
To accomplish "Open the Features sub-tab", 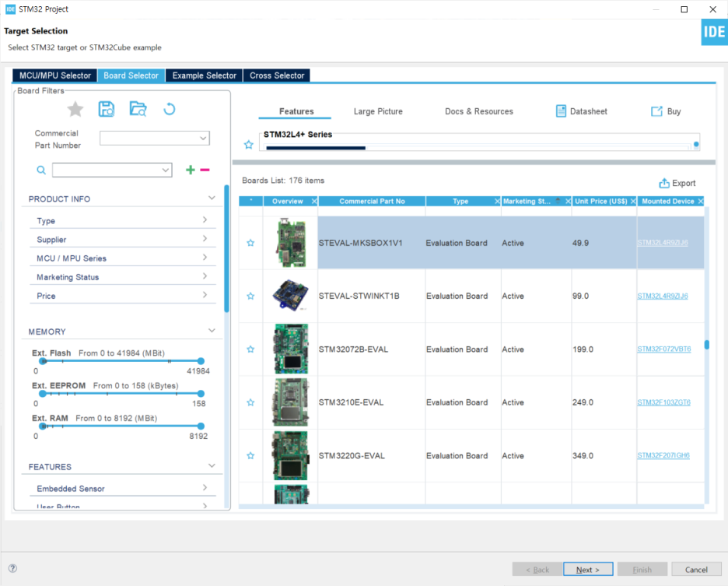I will pyautogui.click(x=296, y=111).
